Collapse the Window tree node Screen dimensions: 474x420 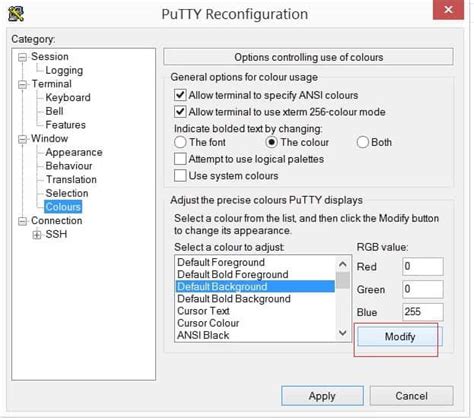point(22,139)
